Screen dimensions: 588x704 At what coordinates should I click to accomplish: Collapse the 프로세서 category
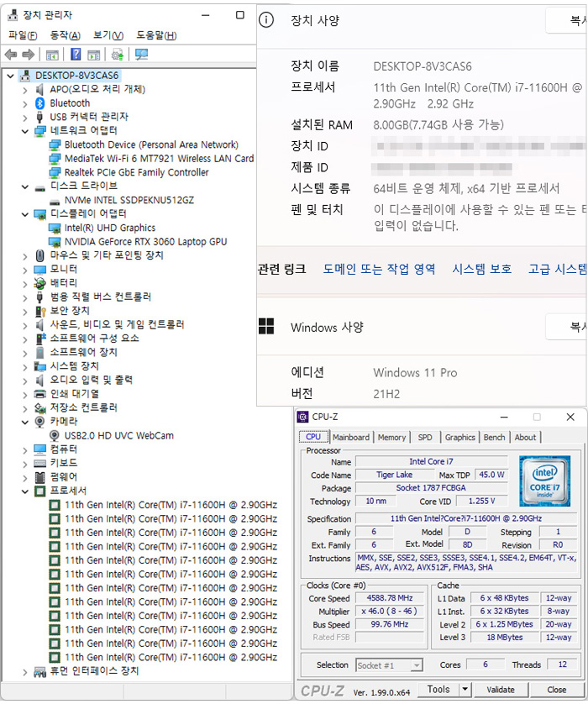coord(25,491)
